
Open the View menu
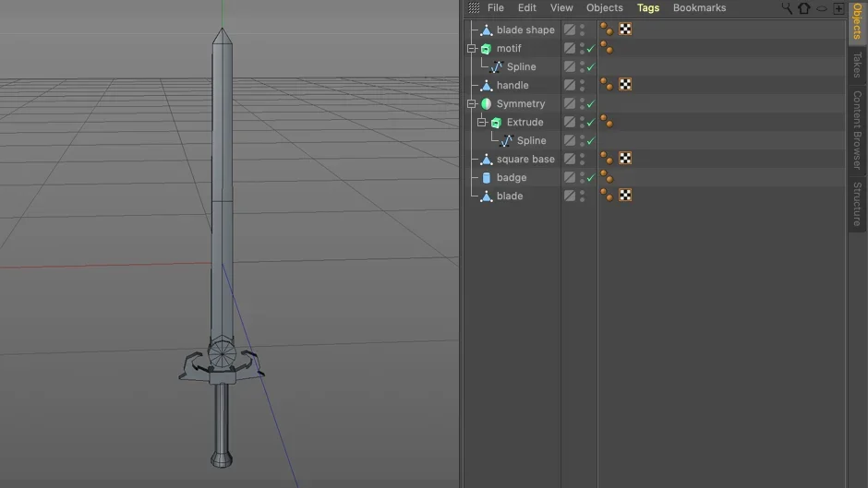[x=561, y=7]
